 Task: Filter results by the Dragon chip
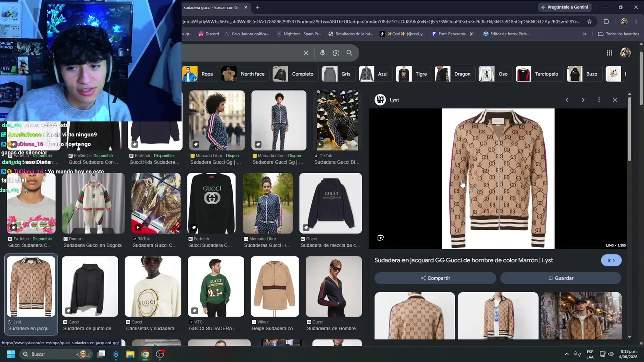[454, 74]
